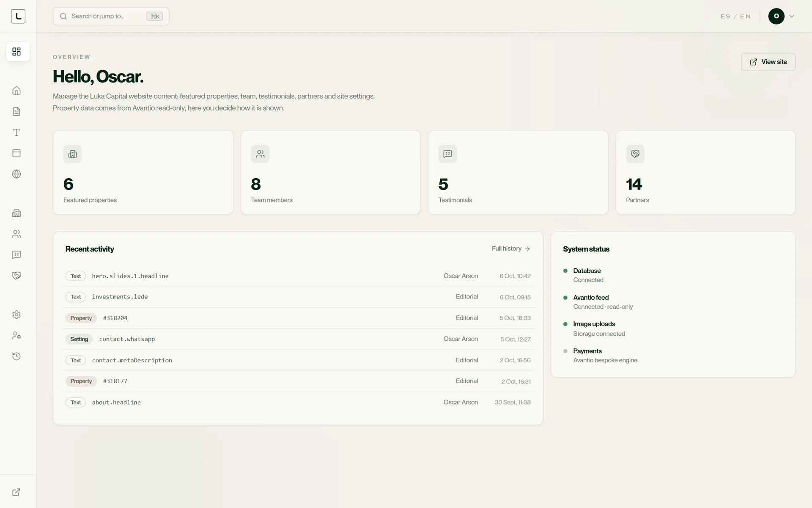Click people icon on Team members card

260,154
